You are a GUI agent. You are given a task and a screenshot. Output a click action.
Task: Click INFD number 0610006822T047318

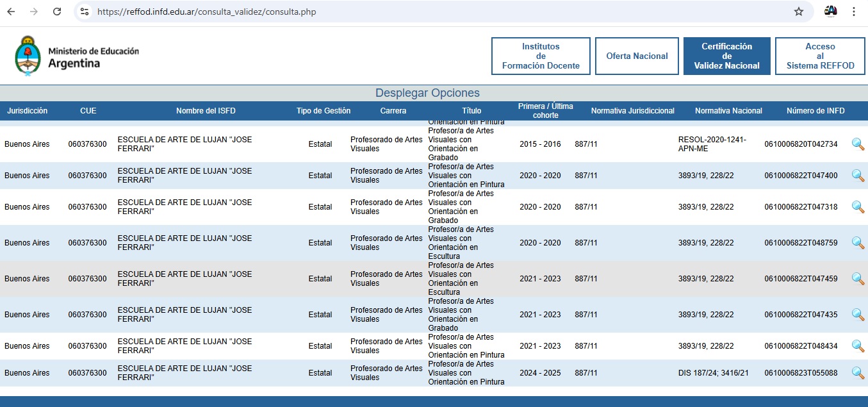pos(801,207)
